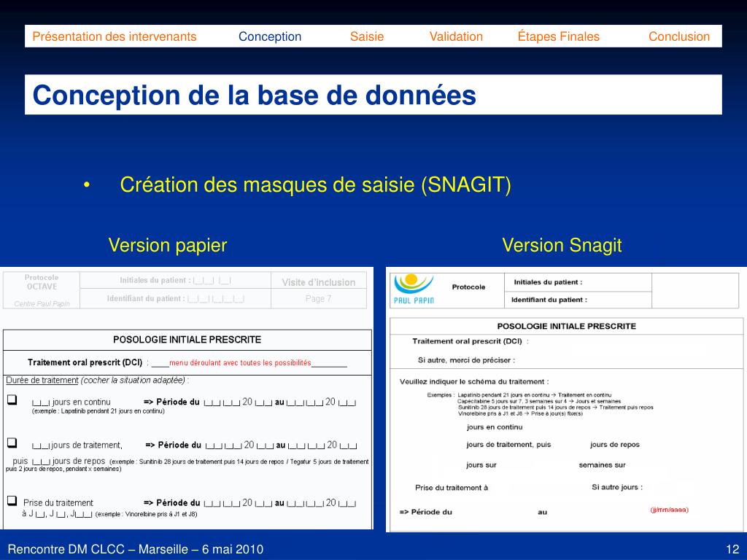The height and width of the screenshot is (560, 747).
Task: Switch to the Saisie section
Action: point(367,36)
